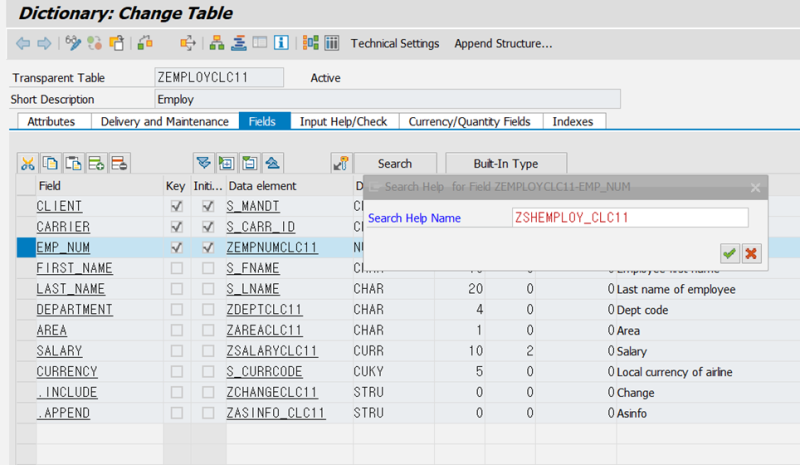This screenshot has width=800, height=465.
Task: Click the S_MANDT data element link
Action: (x=253, y=206)
